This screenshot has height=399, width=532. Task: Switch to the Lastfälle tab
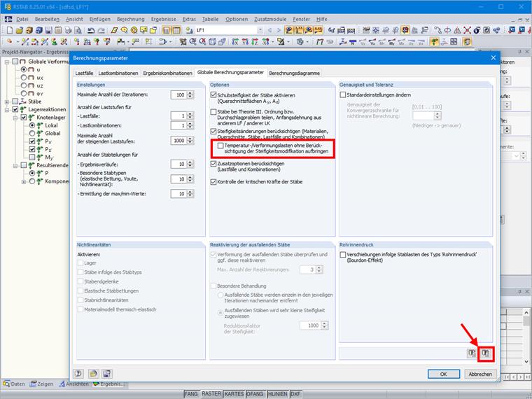[84, 73]
